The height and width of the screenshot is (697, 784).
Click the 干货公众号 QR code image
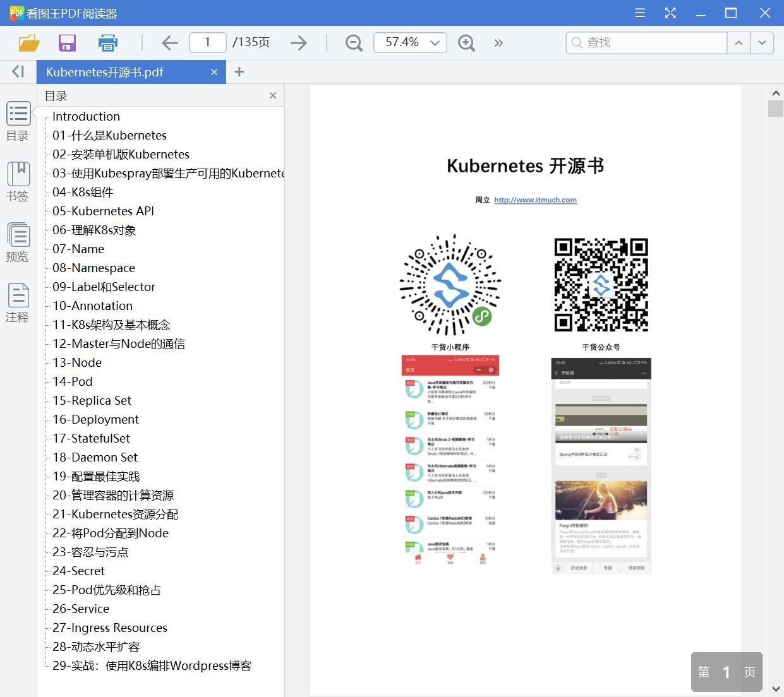click(601, 285)
